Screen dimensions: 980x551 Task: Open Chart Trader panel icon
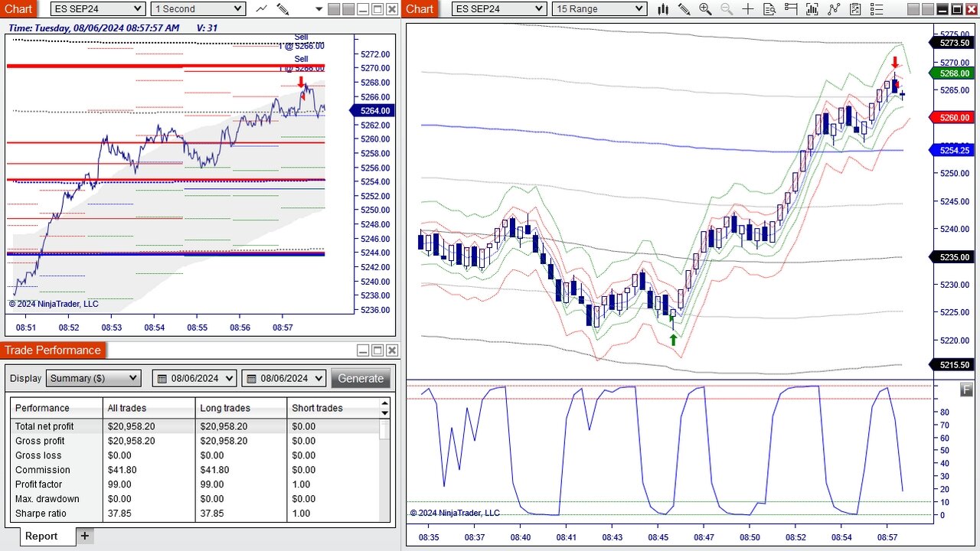(791, 9)
